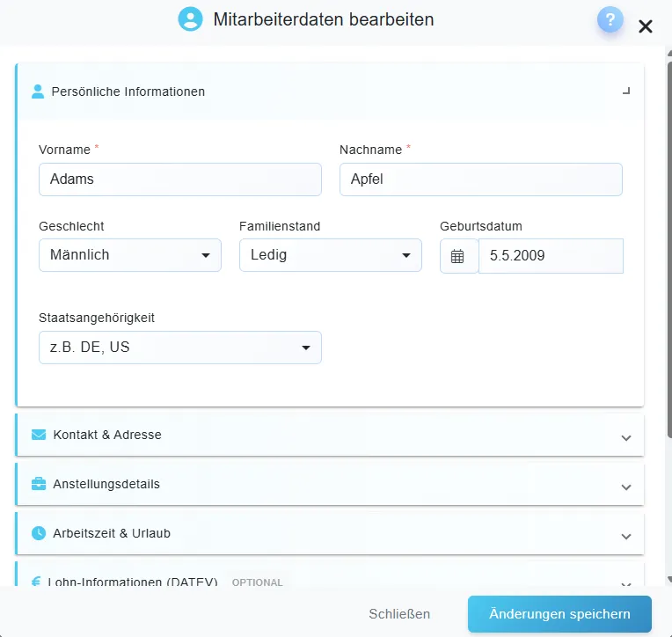
Task: Click the OPTIONAL badge next to Lohn-Informationen
Action: (257, 582)
